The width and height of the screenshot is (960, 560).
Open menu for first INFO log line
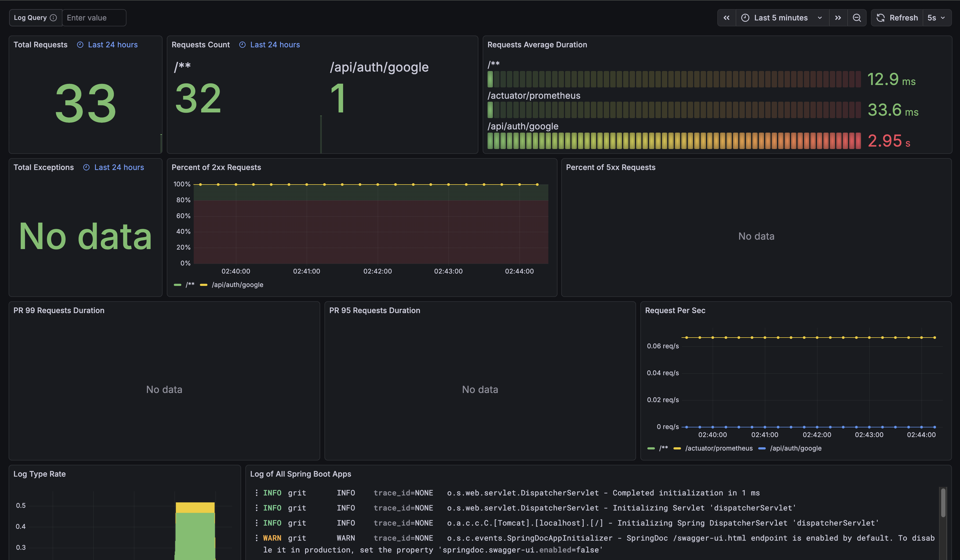256,493
